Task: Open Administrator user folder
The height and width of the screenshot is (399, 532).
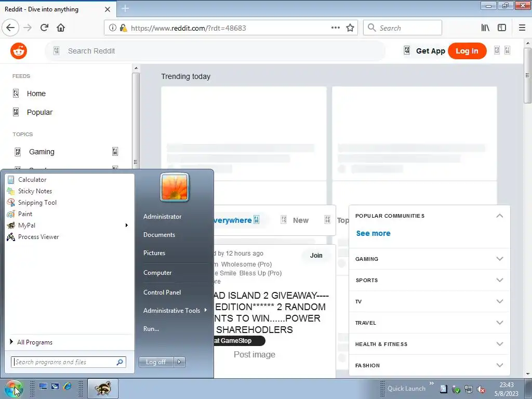Action: [x=162, y=217]
